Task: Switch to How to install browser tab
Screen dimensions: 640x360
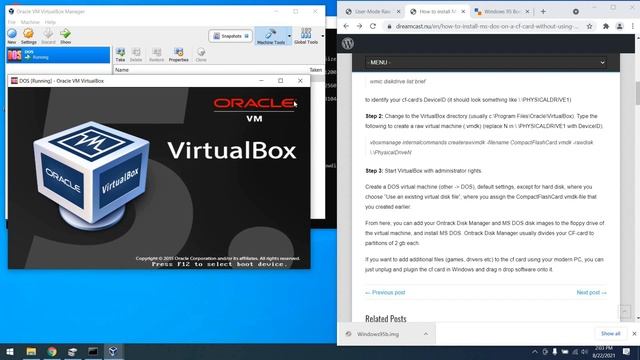Action: pos(438,11)
